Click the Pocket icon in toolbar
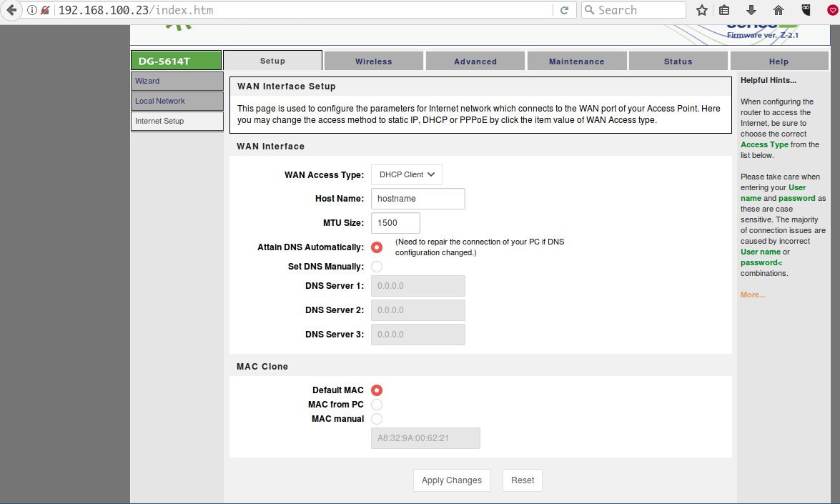The image size is (840, 504). point(831,10)
